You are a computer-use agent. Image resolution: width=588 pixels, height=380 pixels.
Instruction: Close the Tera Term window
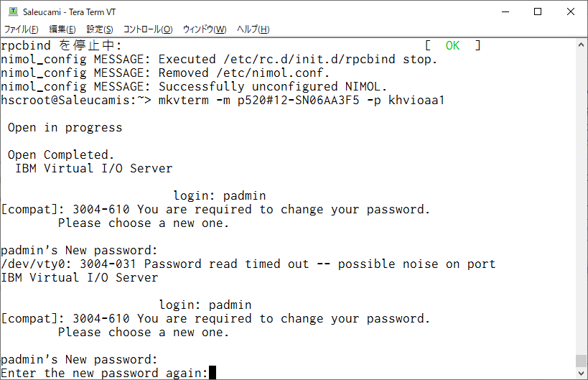tap(571, 12)
